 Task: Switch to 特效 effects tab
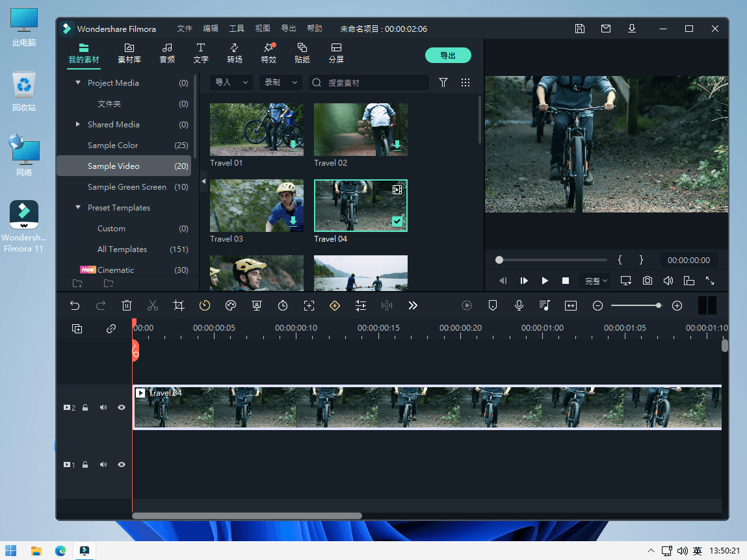(269, 53)
